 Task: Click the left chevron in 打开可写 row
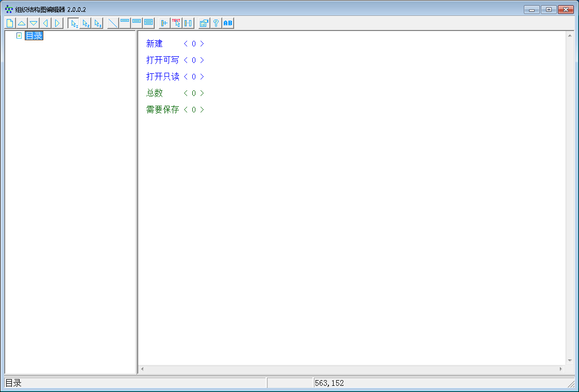click(186, 60)
